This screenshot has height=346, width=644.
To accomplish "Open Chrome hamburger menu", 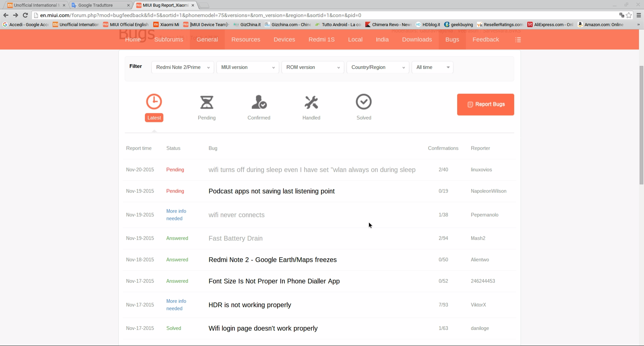I will click(639, 15).
